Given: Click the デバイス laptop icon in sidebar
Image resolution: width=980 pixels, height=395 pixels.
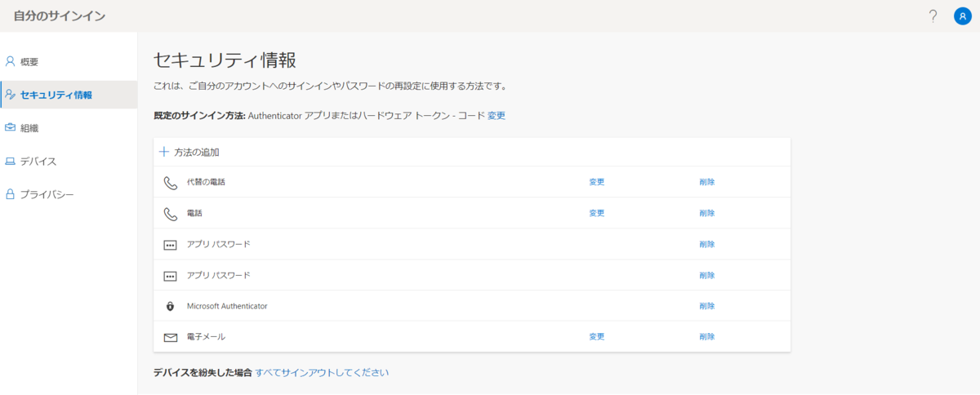Looking at the screenshot, I should pyautogui.click(x=10, y=162).
